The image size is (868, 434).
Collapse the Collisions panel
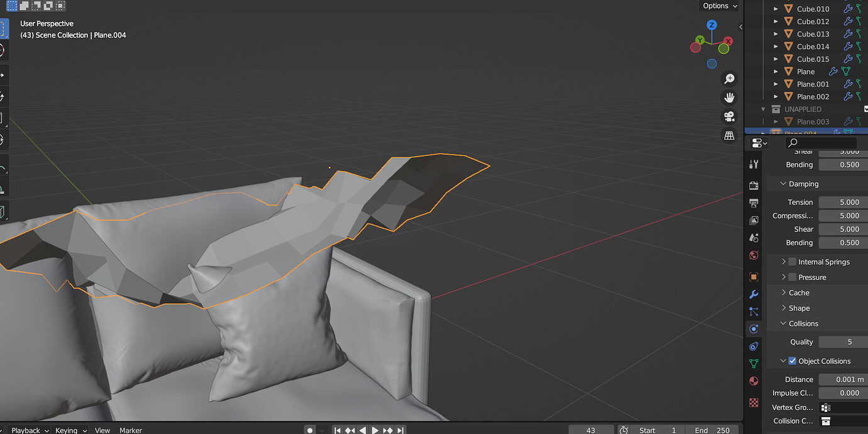pyautogui.click(x=784, y=323)
